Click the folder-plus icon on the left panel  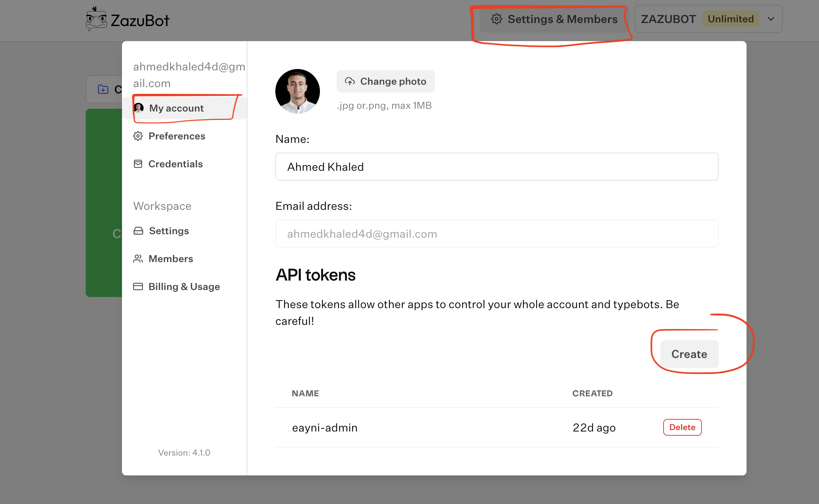coord(103,90)
